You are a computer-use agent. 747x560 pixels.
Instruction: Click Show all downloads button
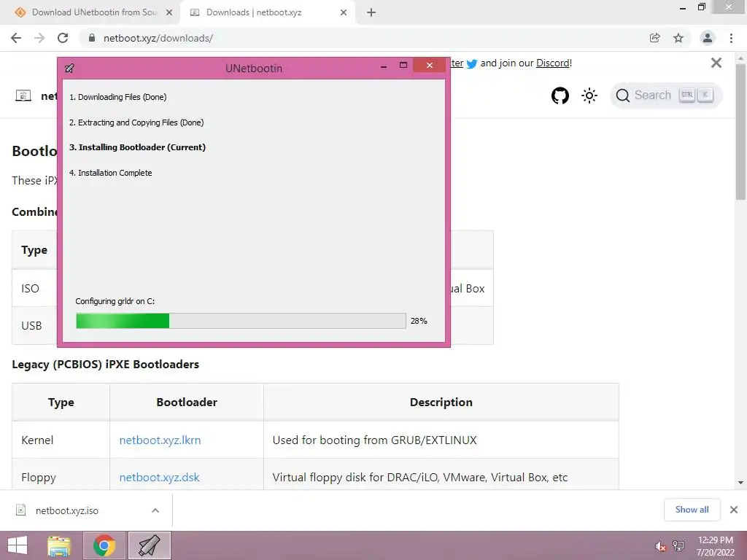coord(692,510)
